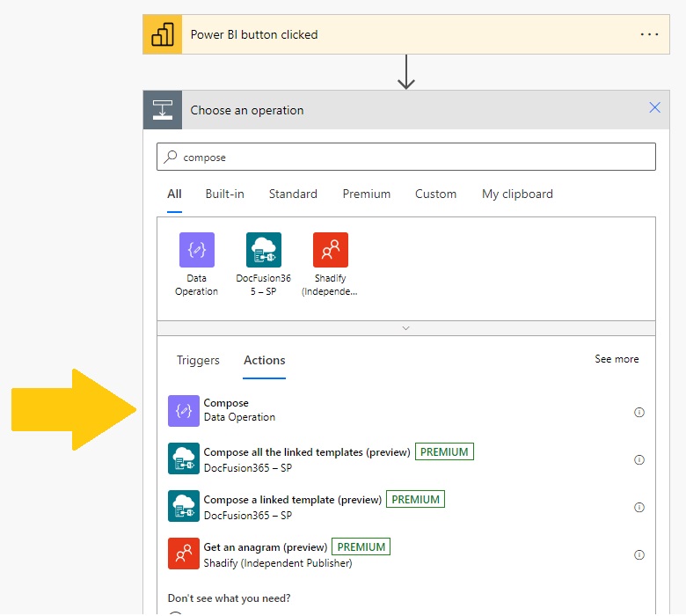Open the My clipboard tab
This screenshot has width=686, height=616.
pos(517,194)
